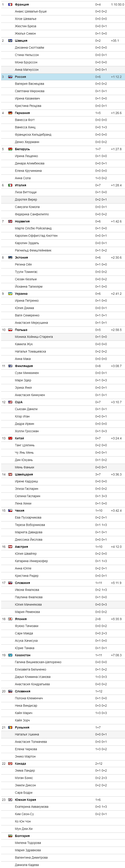Click the Ukraine flag icon

10,294
